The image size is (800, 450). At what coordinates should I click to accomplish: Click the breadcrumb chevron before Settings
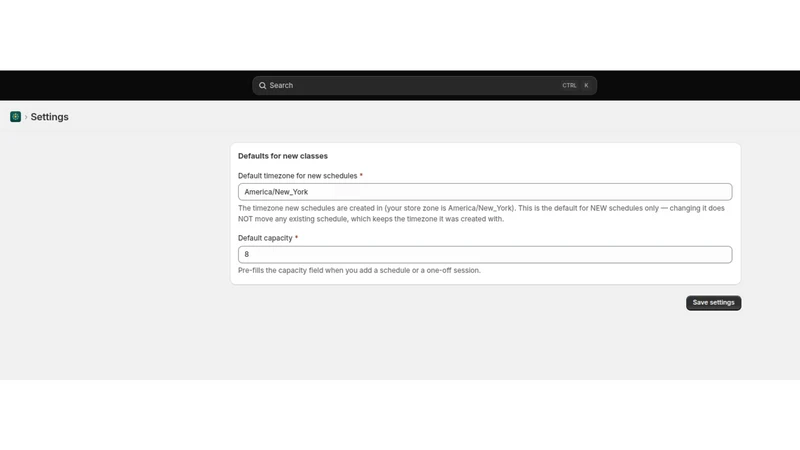coord(26,117)
